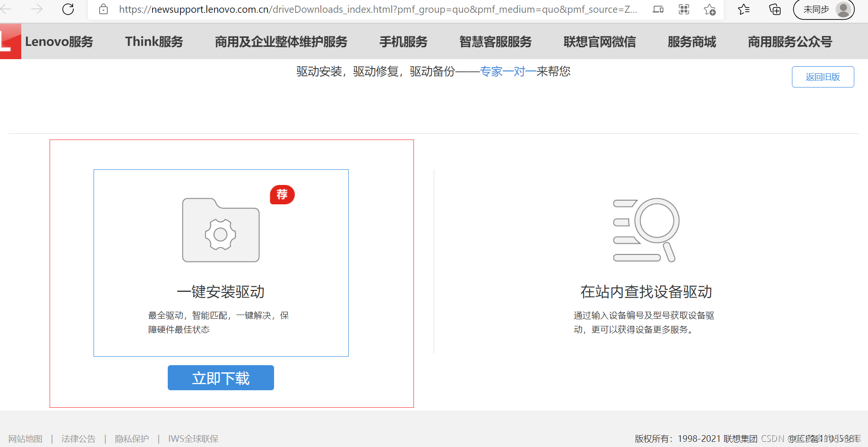Click the 一键安装驱动 heading

(x=221, y=291)
